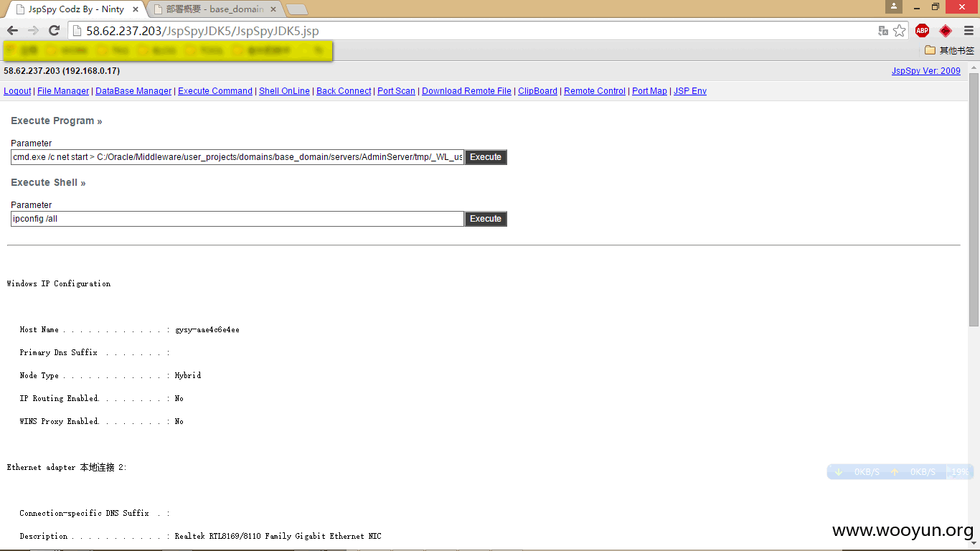This screenshot has width=980, height=551.
Task: Click the Execute Program » heading
Action: pos(57,121)
